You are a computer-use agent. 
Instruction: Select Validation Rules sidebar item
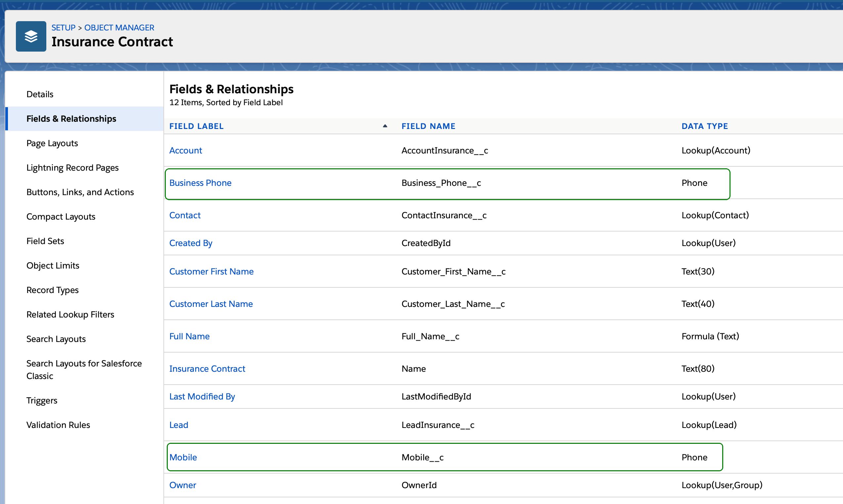tap(59, 425)
